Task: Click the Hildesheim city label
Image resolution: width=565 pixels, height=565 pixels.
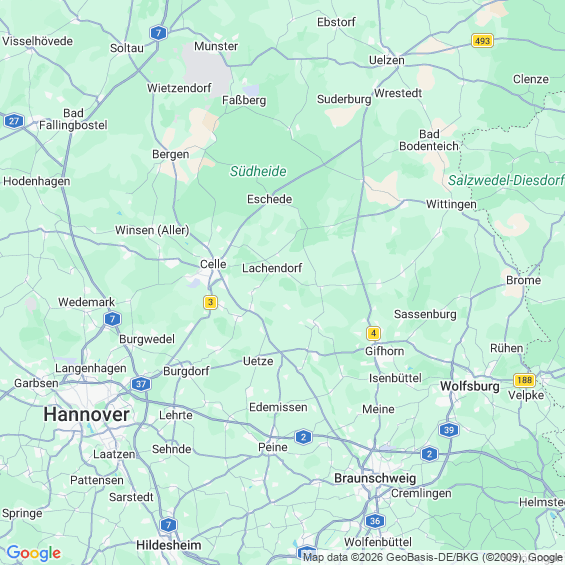Action: [x=169, y=545]
